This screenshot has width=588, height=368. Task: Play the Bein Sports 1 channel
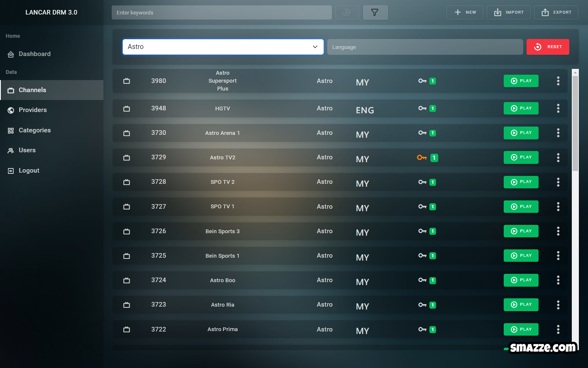tap(521, 256)
